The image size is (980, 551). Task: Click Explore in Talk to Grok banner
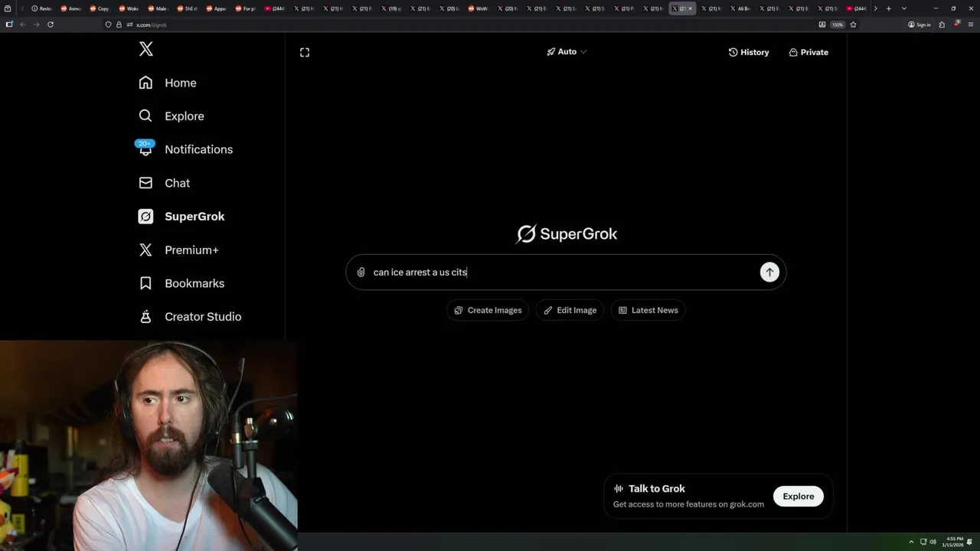[798, 496]
